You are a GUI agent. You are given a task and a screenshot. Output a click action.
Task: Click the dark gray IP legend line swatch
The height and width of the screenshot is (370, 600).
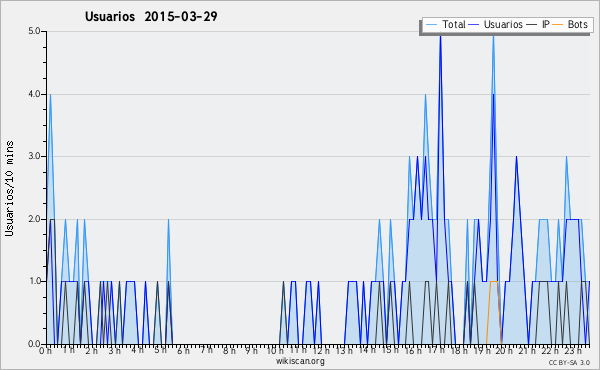pos(532,25)
